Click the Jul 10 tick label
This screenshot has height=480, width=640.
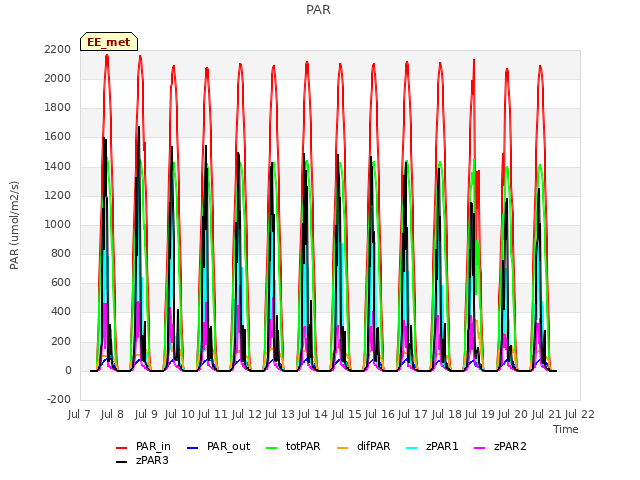(x=180, y=415)
